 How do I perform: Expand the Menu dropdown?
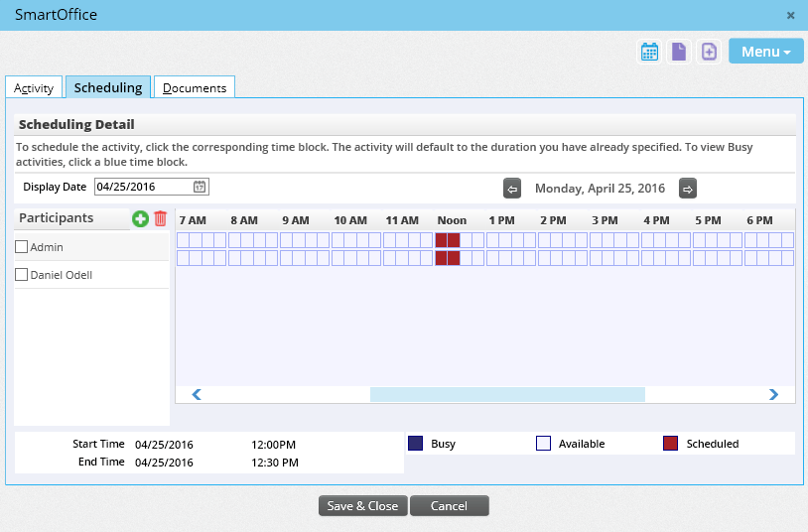(x=765, y=52)
